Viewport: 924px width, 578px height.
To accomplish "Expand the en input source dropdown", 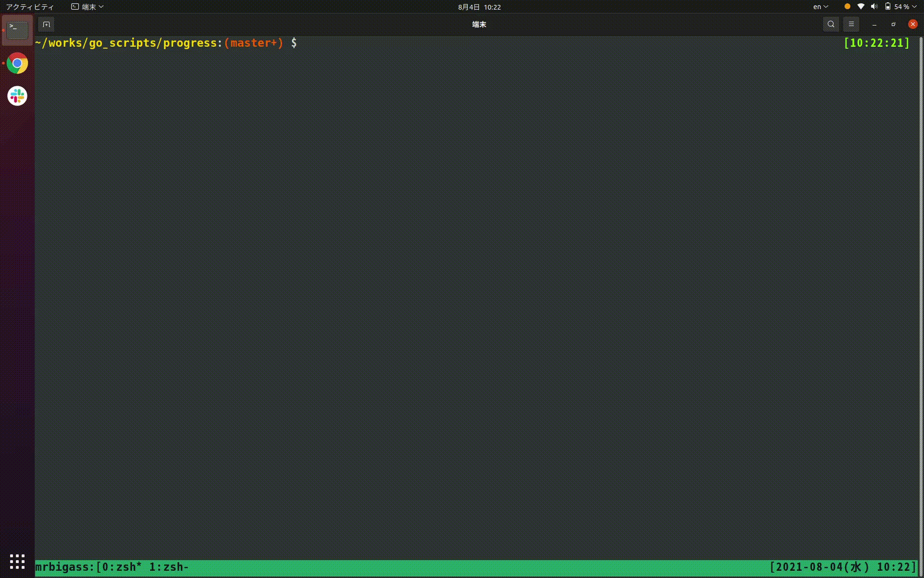I will (x=821, y=7).
